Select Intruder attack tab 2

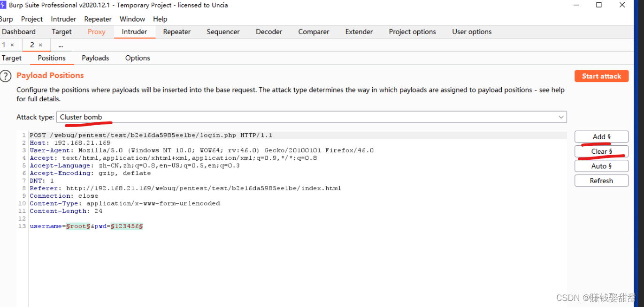32,45
